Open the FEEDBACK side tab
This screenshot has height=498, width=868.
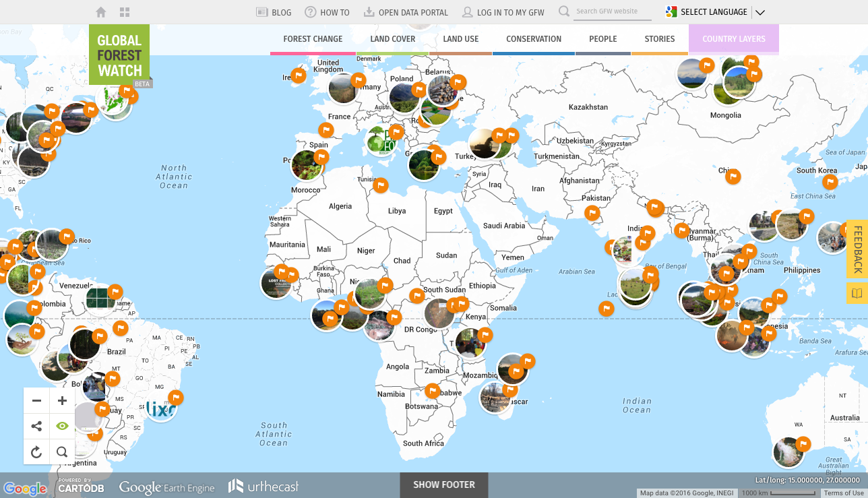pyautogui.click(x=857, y=249)
